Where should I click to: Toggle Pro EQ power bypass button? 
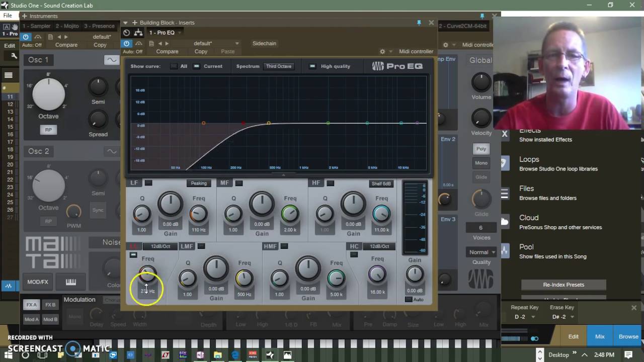(x=126, y=43)
